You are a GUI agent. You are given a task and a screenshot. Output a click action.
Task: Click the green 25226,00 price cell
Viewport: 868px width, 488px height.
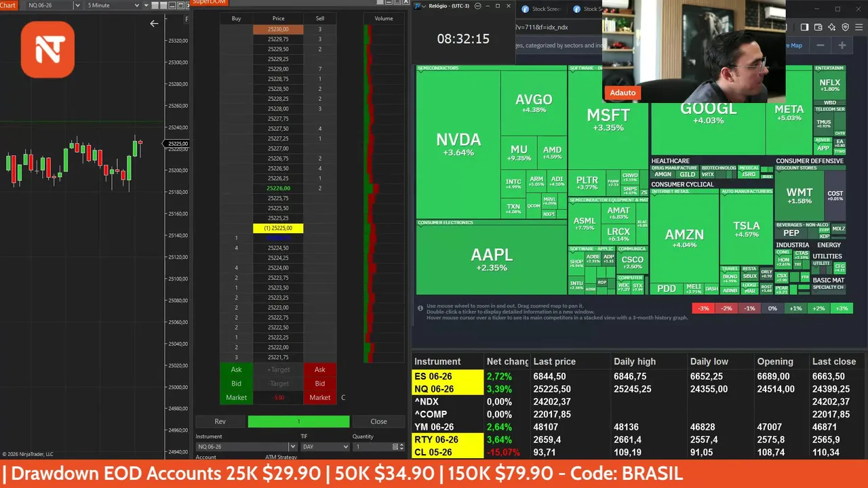278,188
